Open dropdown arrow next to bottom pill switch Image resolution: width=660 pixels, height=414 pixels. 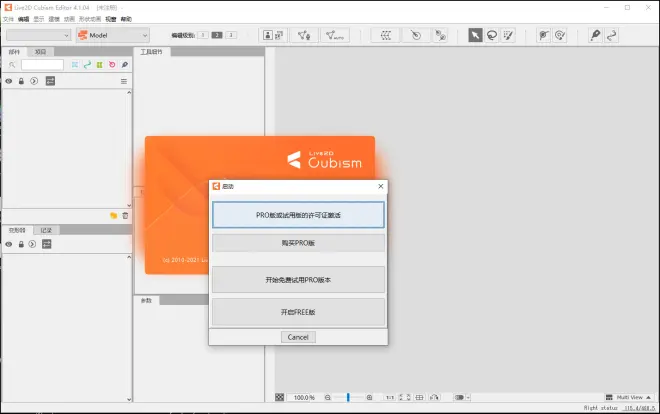click(x=468, y=397)
